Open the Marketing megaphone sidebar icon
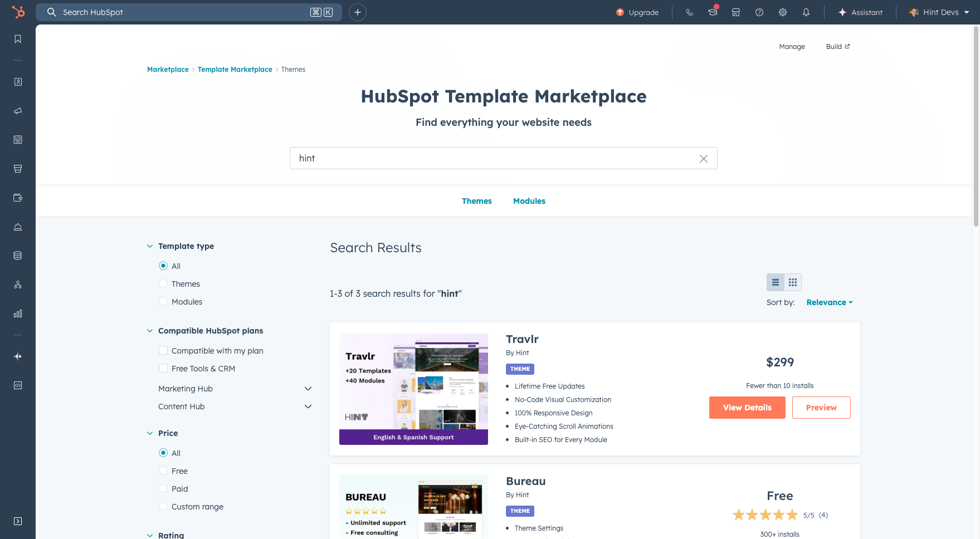 [x=17, y=111]
